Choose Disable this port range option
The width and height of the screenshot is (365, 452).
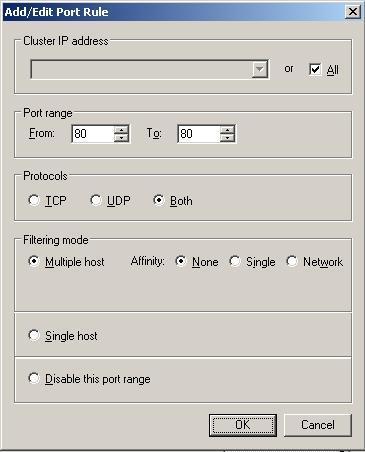point(34,378)
